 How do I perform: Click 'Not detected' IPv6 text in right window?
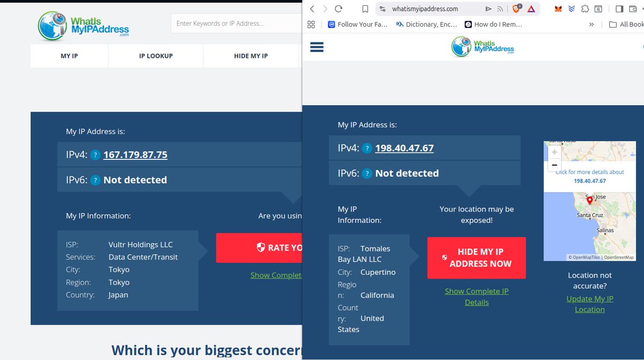(407, 173)
